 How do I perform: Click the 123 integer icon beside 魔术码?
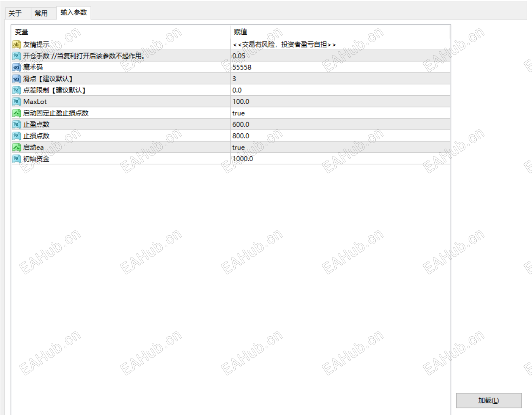point(16,67)
